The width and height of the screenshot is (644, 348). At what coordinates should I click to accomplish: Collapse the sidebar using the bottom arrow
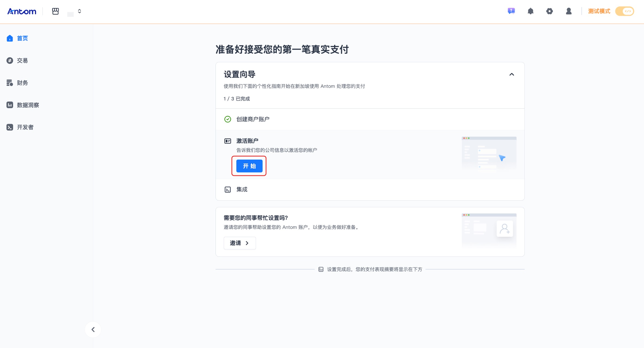[x=93, y=329]
